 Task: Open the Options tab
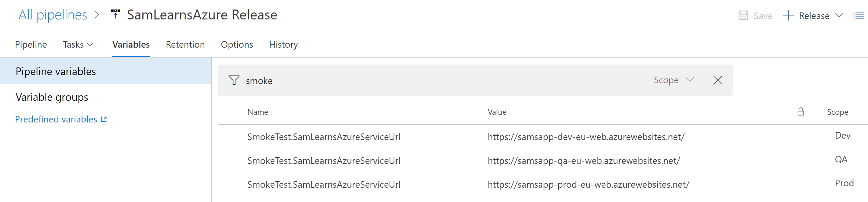pyautogui.click(x=237, y=44)
